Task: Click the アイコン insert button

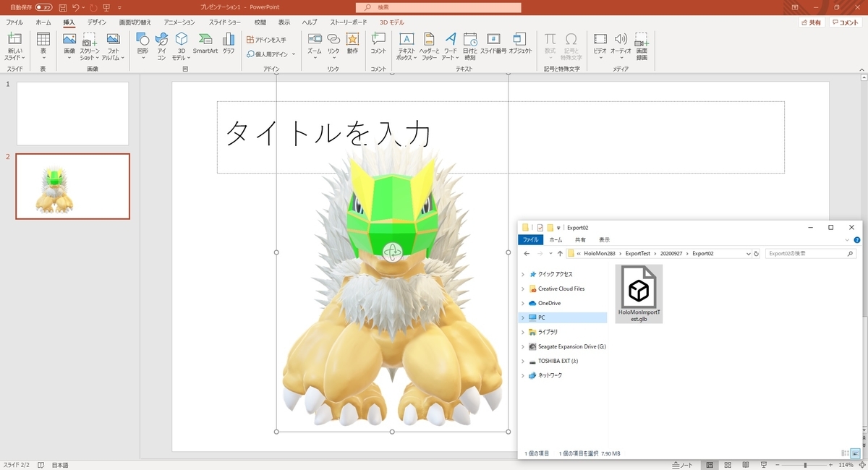Action: tap(161, 46)
